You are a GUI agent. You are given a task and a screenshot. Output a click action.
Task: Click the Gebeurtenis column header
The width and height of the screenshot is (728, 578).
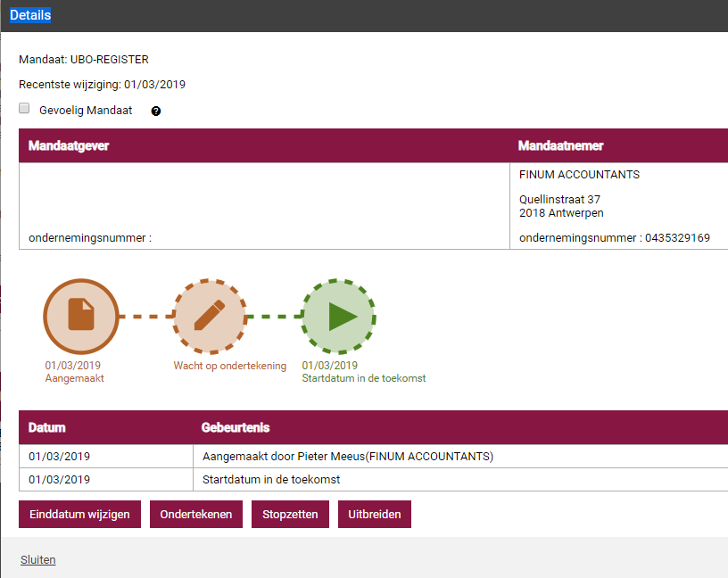(x=236, y=427)
